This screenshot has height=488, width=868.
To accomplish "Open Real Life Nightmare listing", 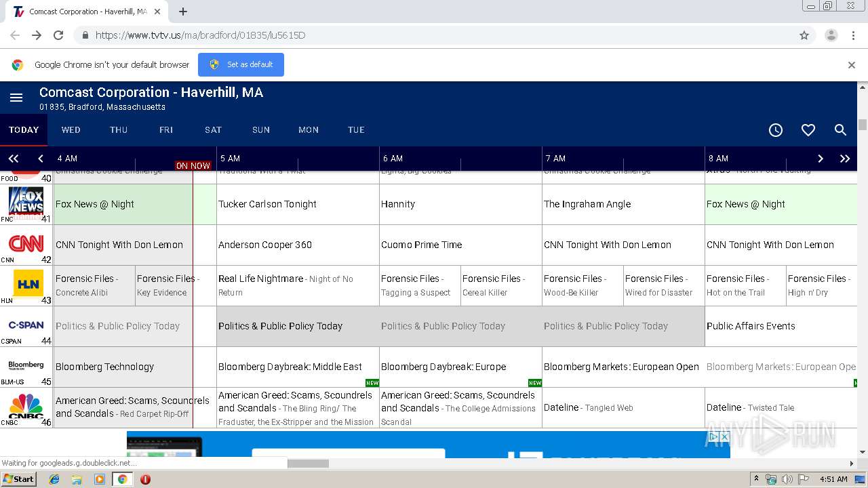I will click(298, 285).
